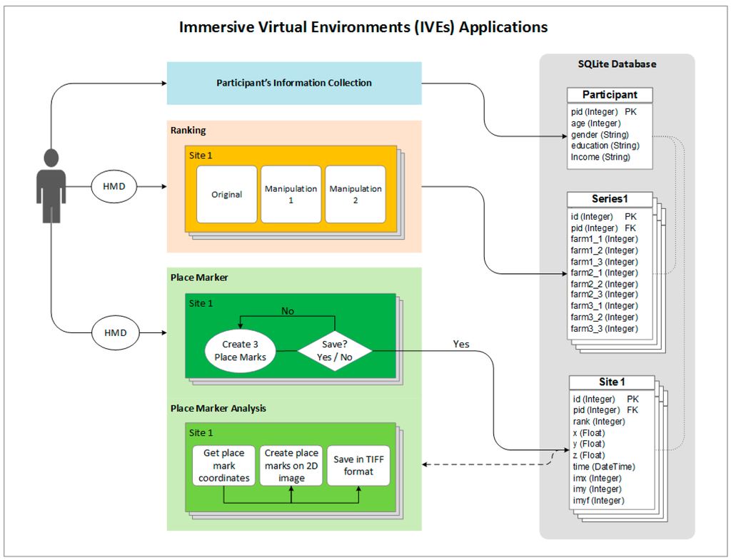Select the HMD oval leading to Place Marker
This screenshot has width=731, height=560.
(116, 332)
